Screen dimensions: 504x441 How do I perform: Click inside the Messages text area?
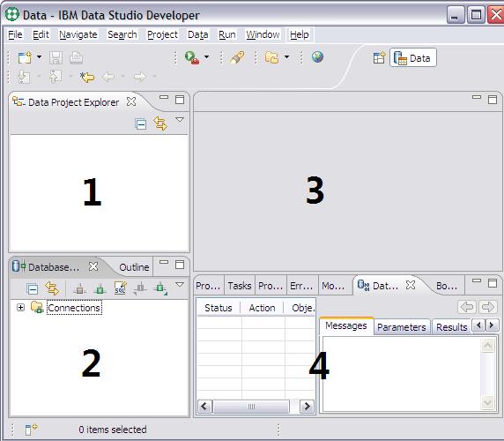[402, 374]
